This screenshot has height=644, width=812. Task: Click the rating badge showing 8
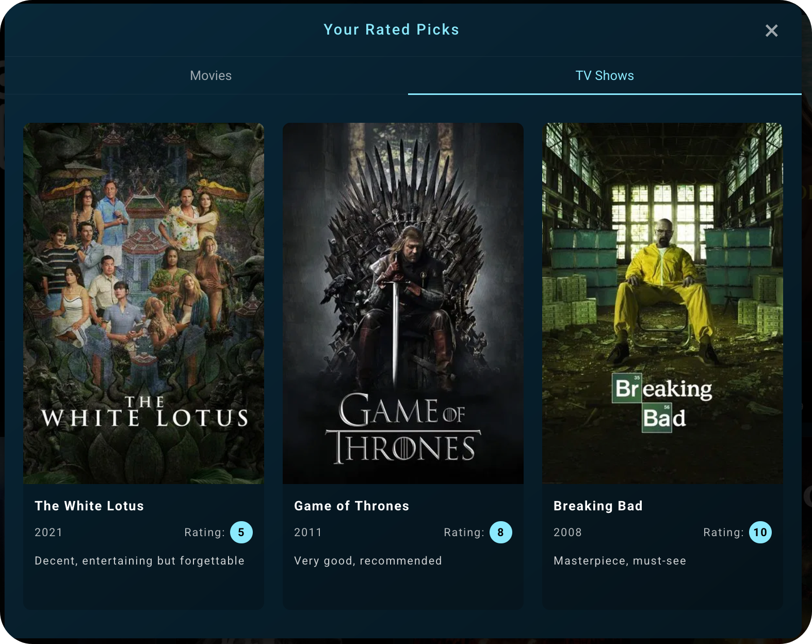point(500,533)
